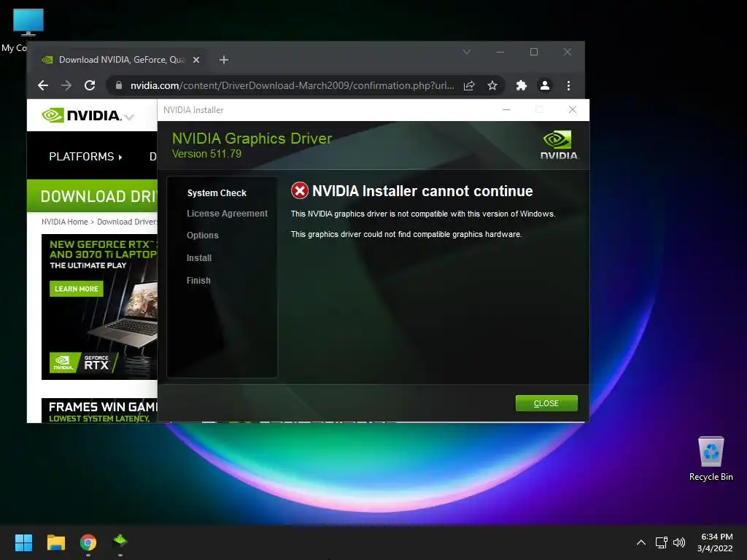Open a new tab in Chrome

pyautogui.click(x=224, y=60)
